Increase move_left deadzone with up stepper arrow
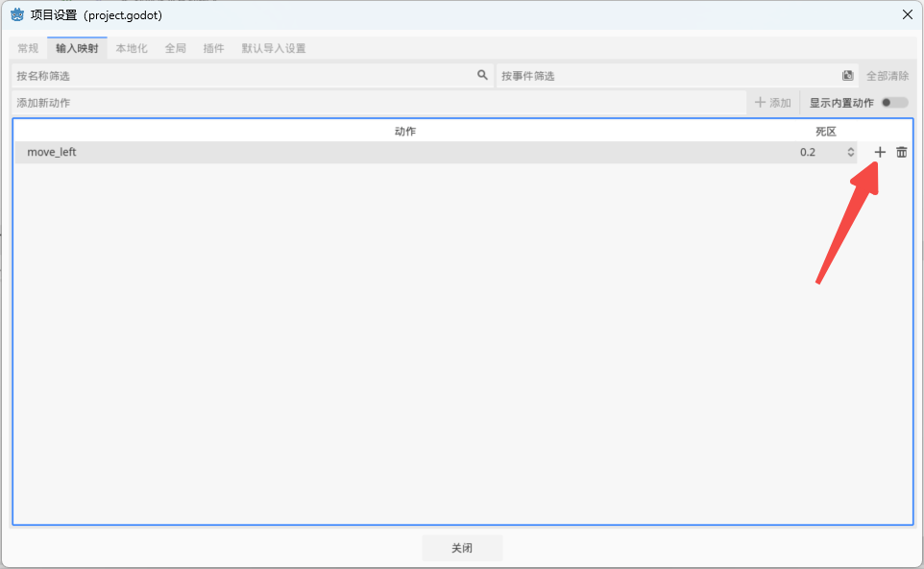The height and width of the screenshot is (569, 924). [x=850, y=148]
